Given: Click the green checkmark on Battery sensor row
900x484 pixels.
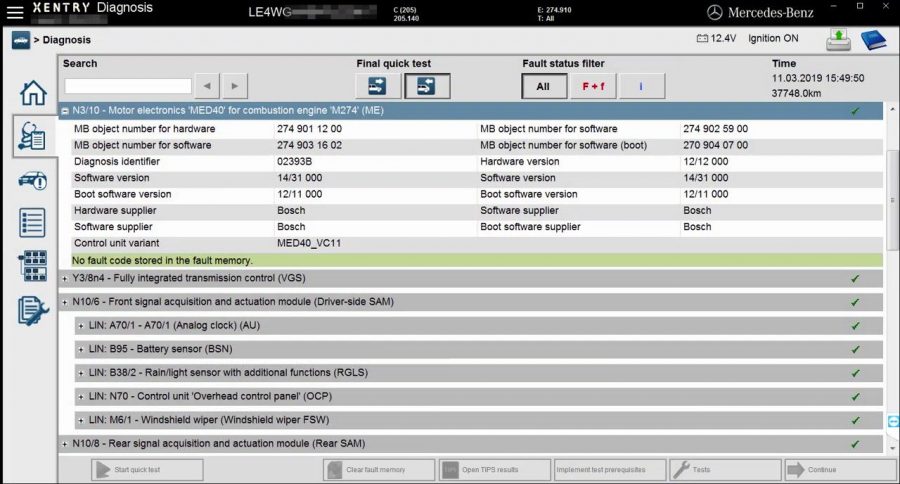Looking at the screenshot, I should click(855, 349).
